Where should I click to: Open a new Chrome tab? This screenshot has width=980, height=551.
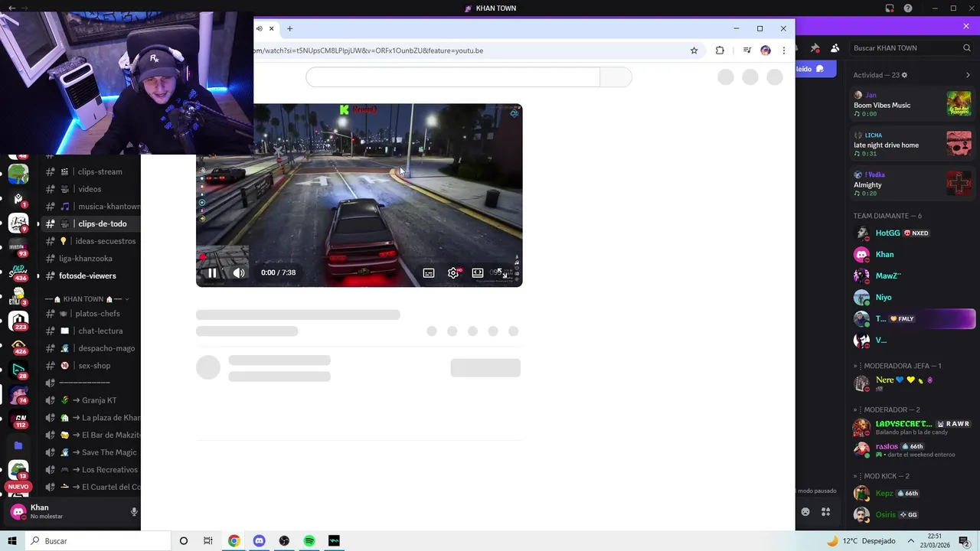click(x=289, y=28)
